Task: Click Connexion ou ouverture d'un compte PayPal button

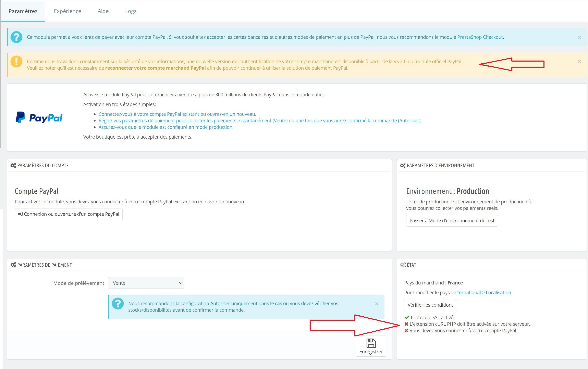Action: pyautogui.click(x=69, y=214)
